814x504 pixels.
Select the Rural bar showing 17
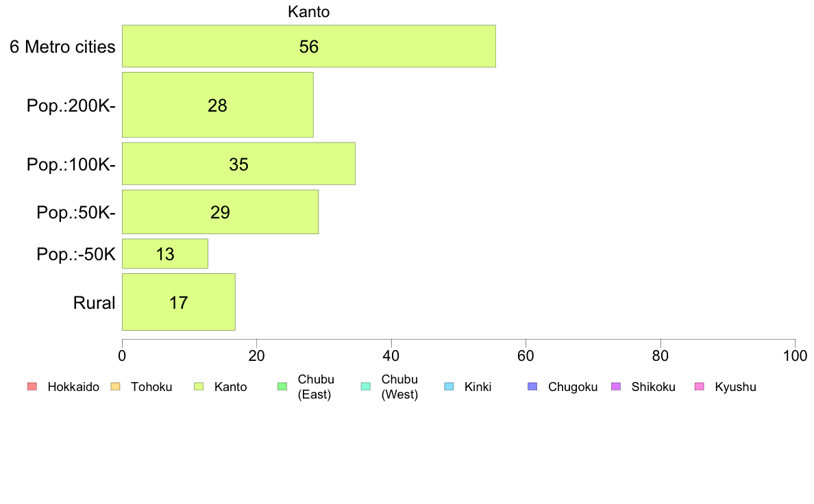179,302
